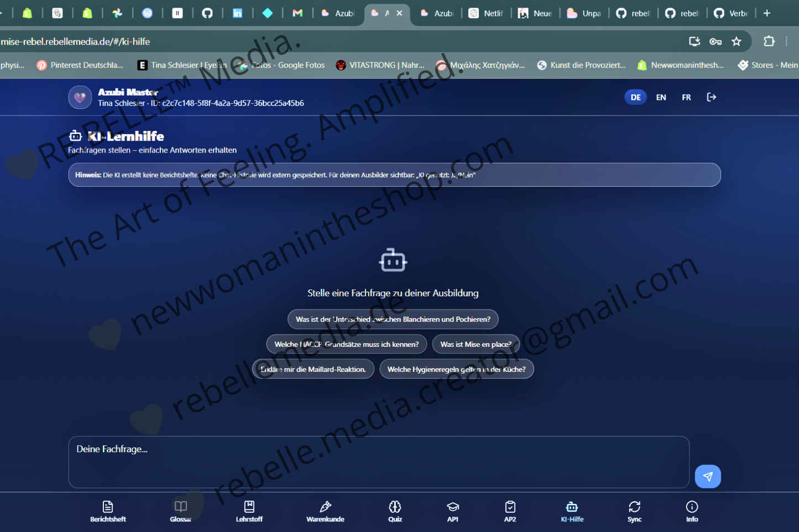Start the Quiz section
This screenshot has height=532, width=799.
point(395,511)
